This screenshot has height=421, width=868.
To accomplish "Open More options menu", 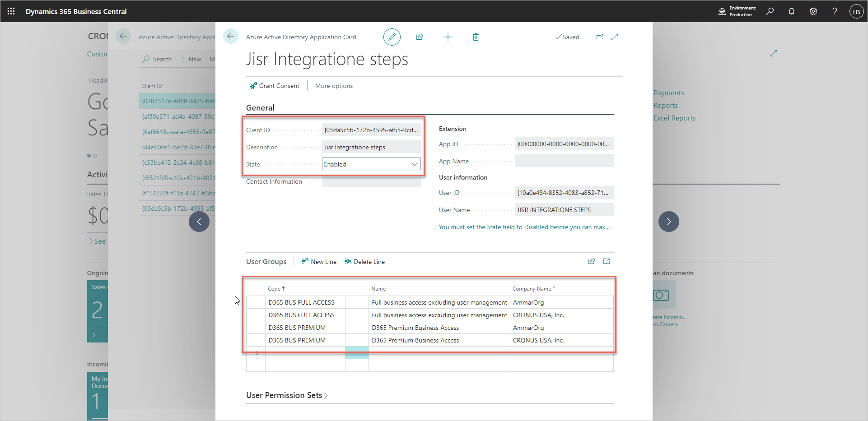I will (x=334, y=86).
